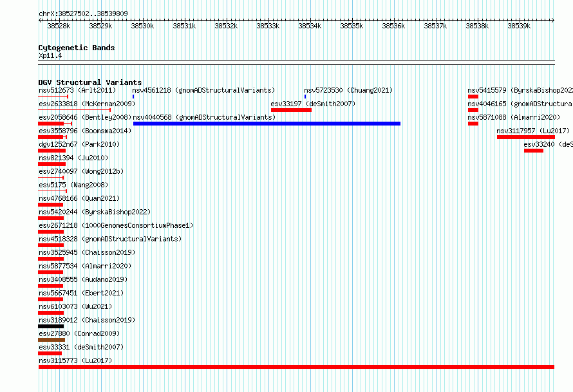Select esv2740097 (Wong2012b) variant label
The height and width of the screenshot is (392, 573).
coord(81,171)
